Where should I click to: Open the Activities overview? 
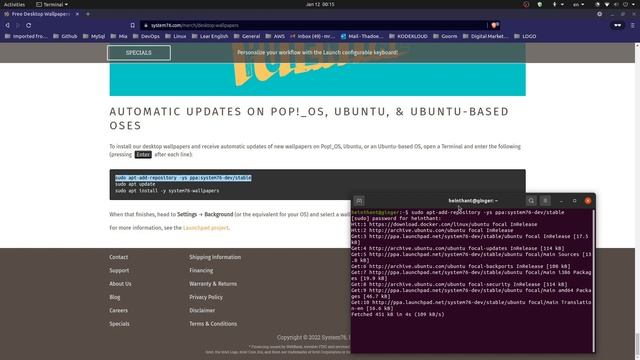(14, 4)
